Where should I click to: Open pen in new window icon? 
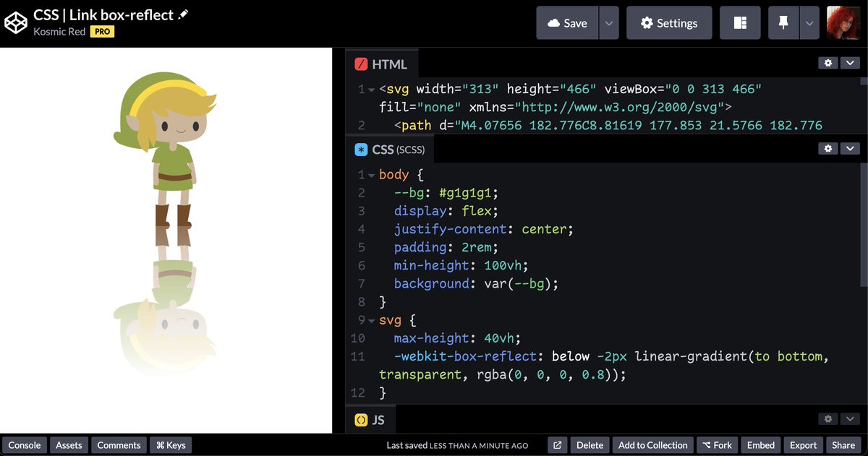pos(557,445)
